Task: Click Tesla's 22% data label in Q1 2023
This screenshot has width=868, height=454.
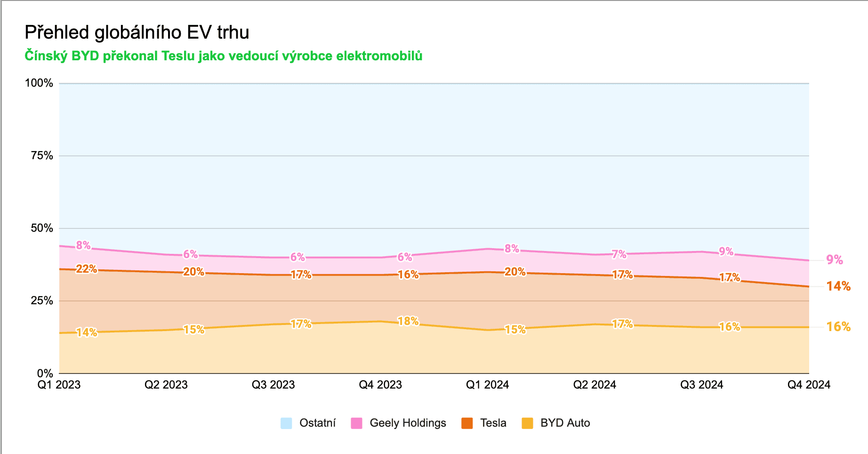Action: click(86, 269)
